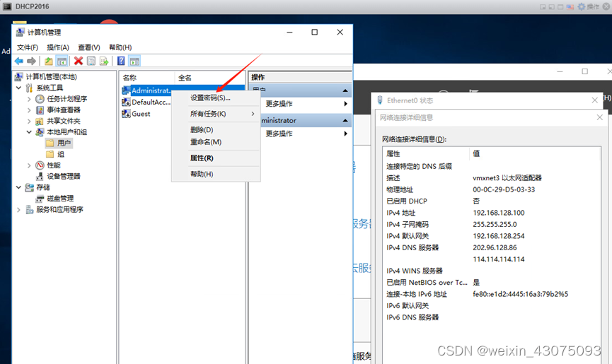The width and height of the screenshot is (612, 364).
Task: Collapse the 系统工具 tree node
Action: pos(18,88)
